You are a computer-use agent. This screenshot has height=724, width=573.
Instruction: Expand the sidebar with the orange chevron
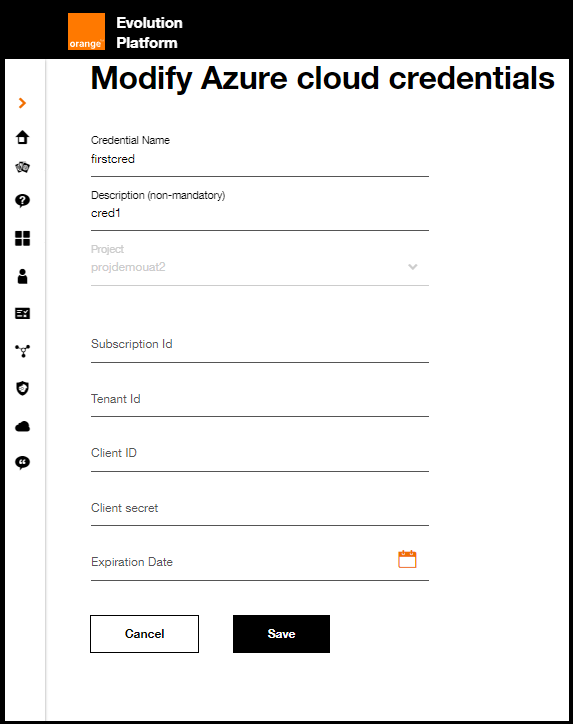pos(22,103)
